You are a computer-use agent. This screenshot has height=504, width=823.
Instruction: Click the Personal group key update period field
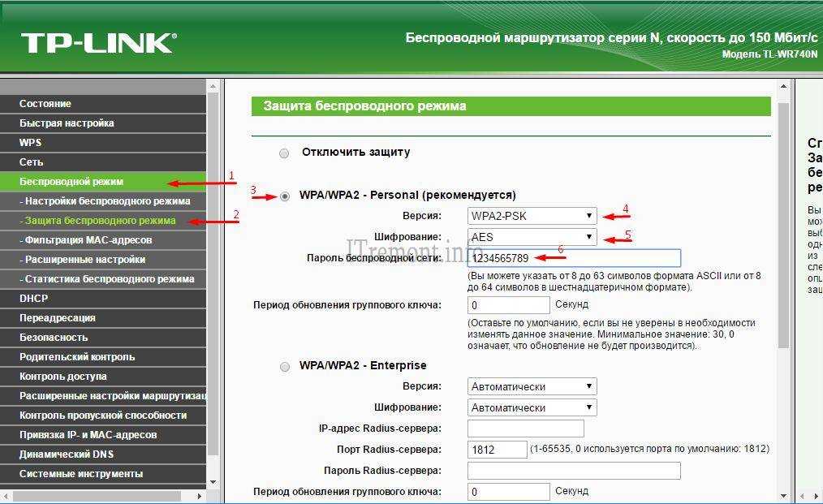pyautogui.click(x=509, y=305)
